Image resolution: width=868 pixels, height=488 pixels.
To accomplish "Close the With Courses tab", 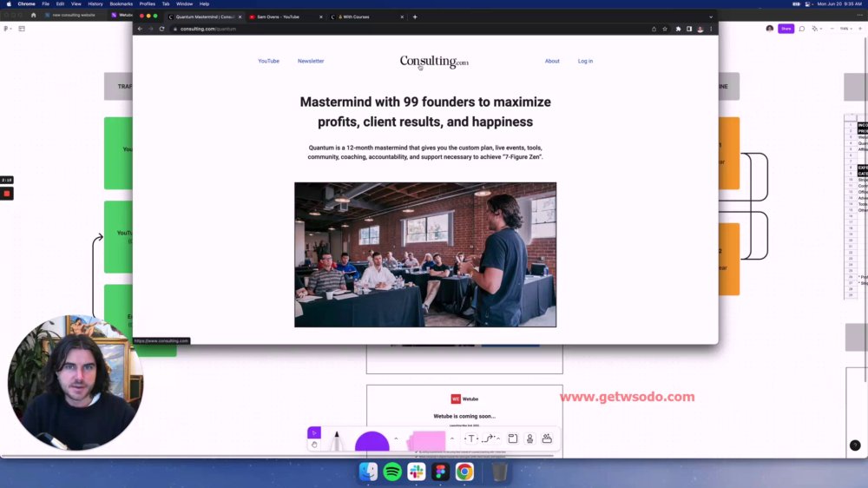I will (402, 16).
